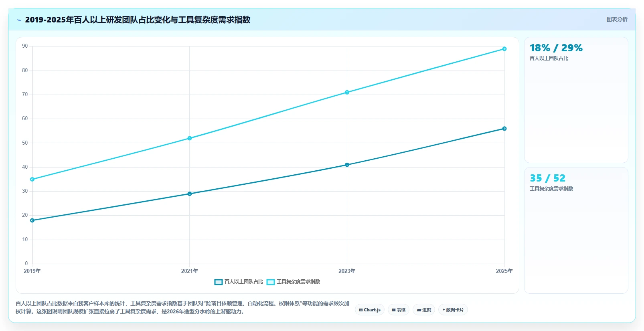Screen dimensions: 644x331
Task: Click the 2025年 x-axis label
Action: pos(504,271)
